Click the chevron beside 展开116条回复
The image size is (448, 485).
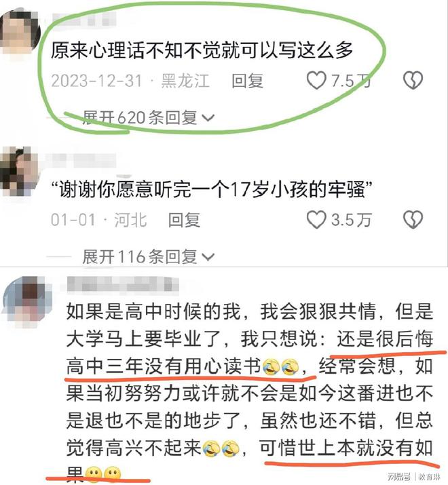click(x=208, y=257)
